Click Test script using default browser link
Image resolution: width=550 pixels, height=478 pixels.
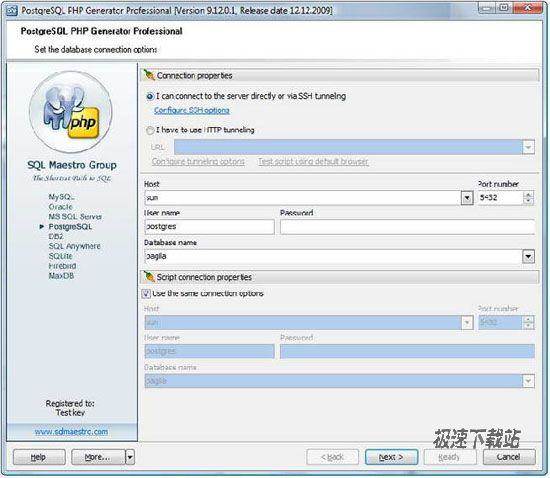(313, 161)
